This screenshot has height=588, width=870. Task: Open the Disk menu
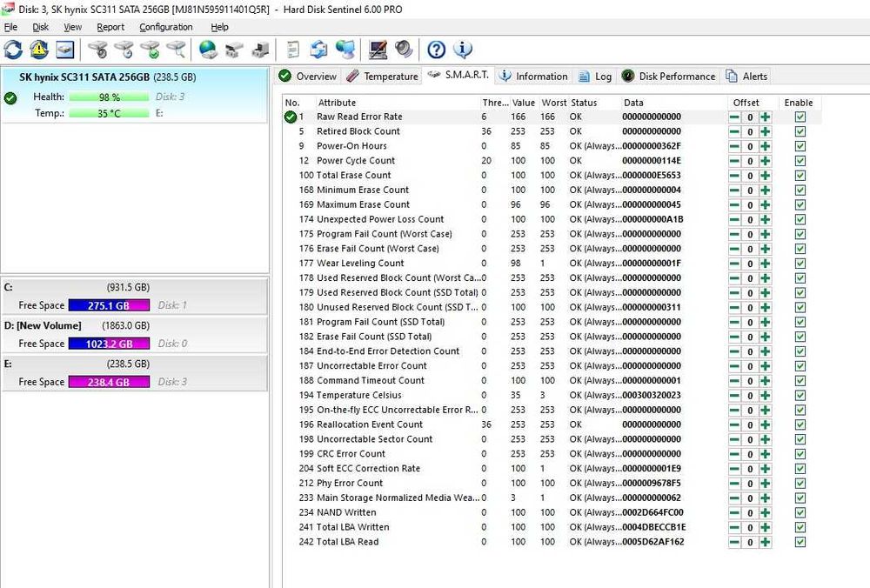click(x=41, y=27)
